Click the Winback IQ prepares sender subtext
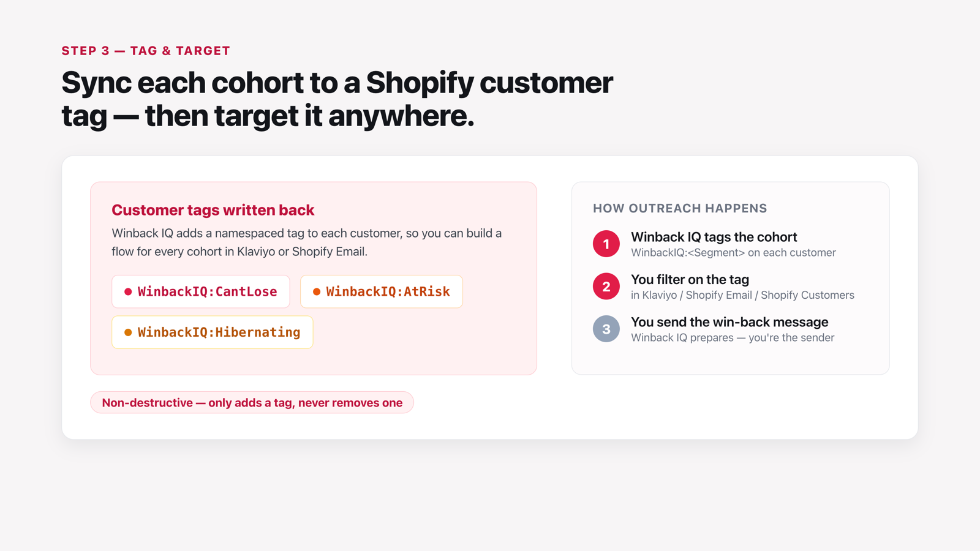 coord(733,338)
